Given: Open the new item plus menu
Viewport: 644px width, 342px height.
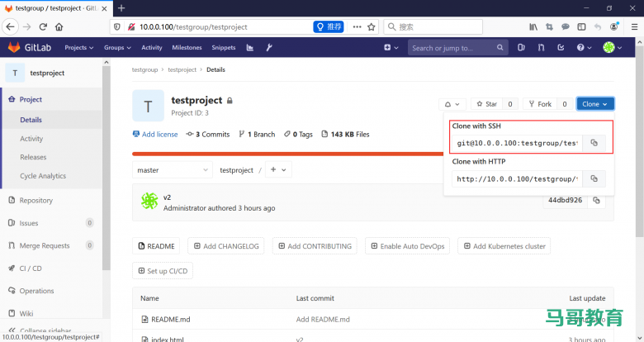Looking at the screenshot, I should (391, 48).
